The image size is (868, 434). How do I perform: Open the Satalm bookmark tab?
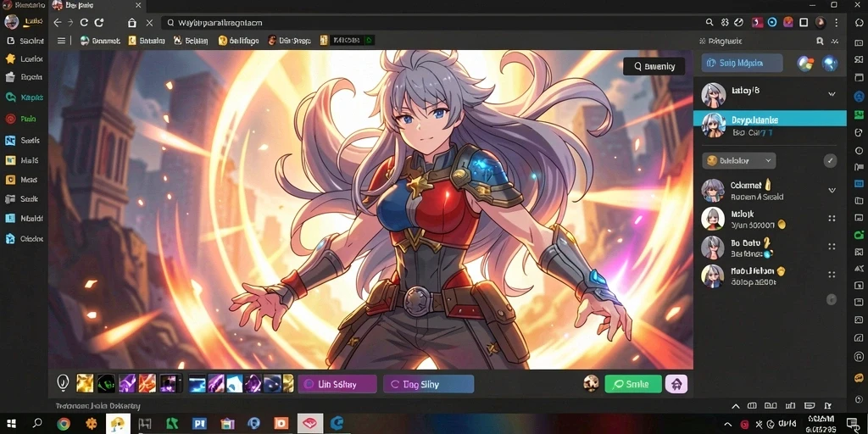[x=146, y=41]
